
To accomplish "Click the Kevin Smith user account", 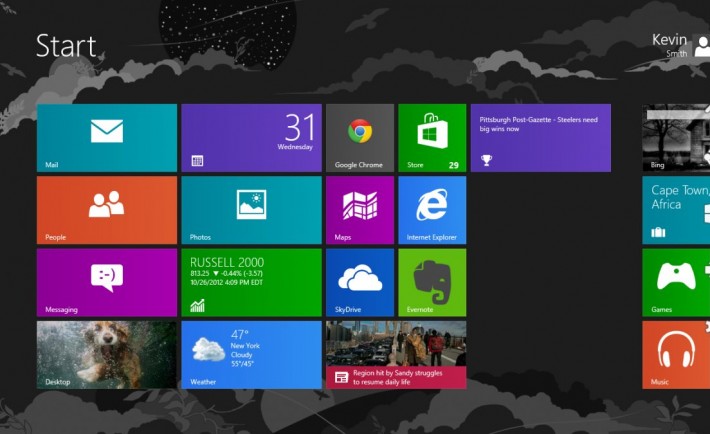I will pyautogui.click(x=681, y=45).
